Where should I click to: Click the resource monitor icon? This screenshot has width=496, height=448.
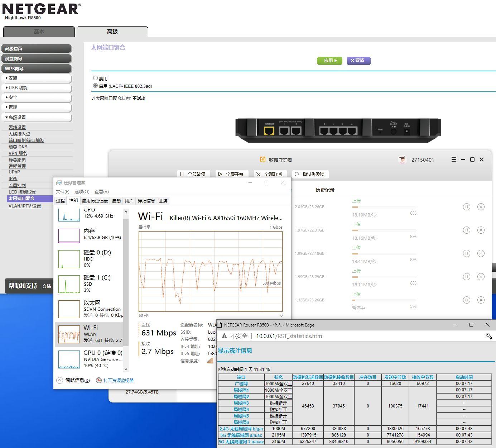[x=99, y=380]
